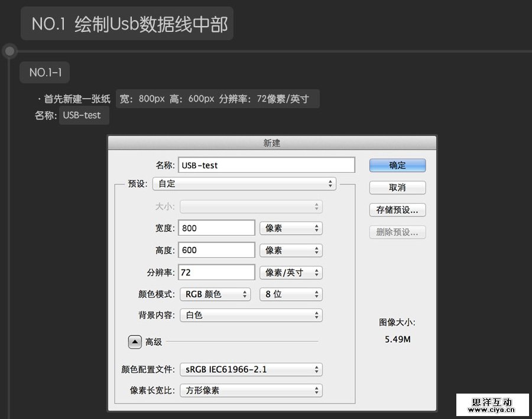Select the height field containing 600
This screenshot has height=419, width=532.
click(x=216, y=250)
